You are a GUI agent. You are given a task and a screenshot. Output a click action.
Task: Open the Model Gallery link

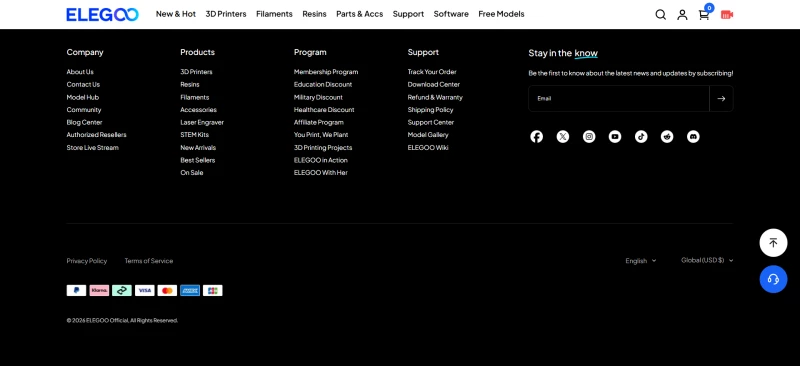(428, 135)
